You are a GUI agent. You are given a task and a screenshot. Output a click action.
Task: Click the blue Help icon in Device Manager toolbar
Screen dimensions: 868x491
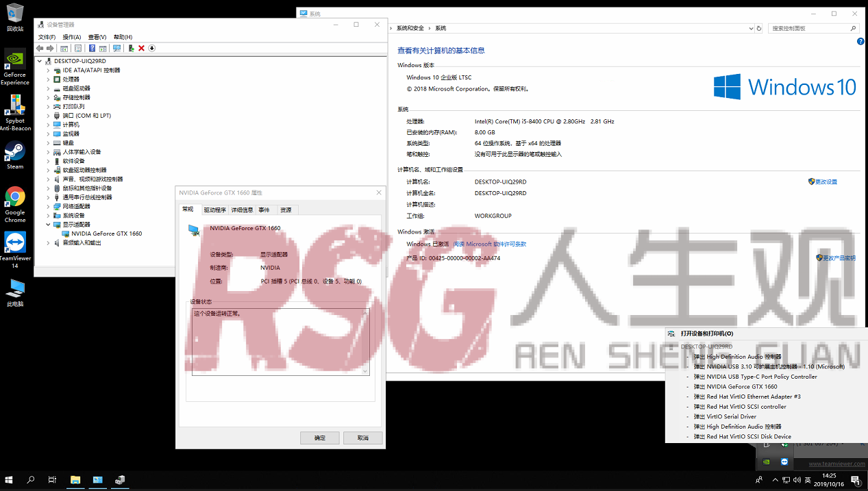click(92, 48)
